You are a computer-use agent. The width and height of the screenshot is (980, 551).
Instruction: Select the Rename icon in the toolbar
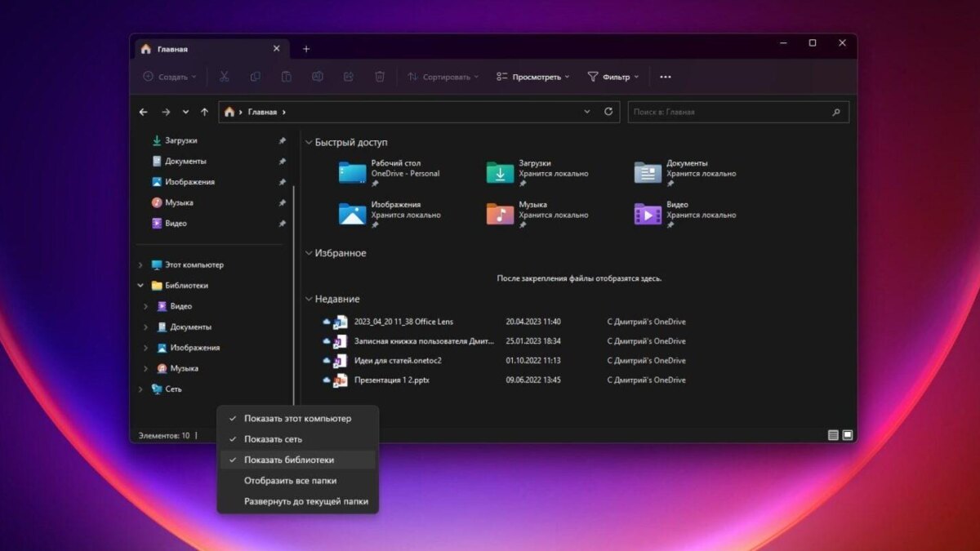click(x=317, y=76)
